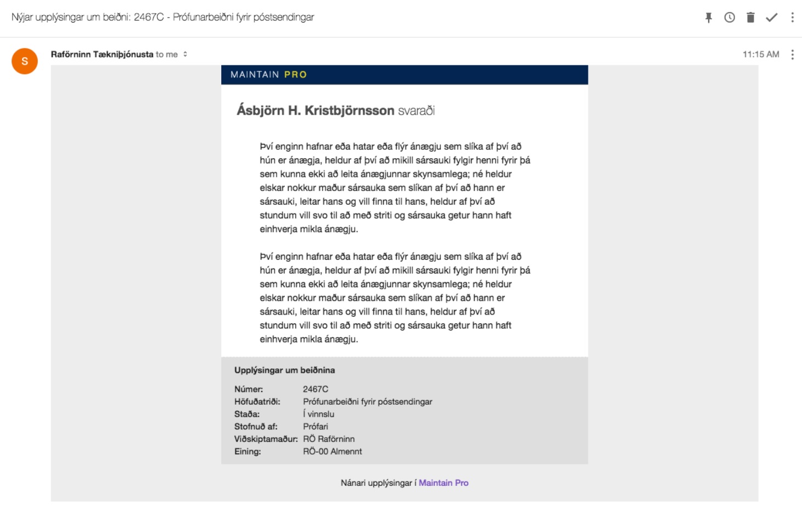This screenshot has width=802, height=532.
Task: Click the "Í vinnslu" status value
Action: point(318,414)
